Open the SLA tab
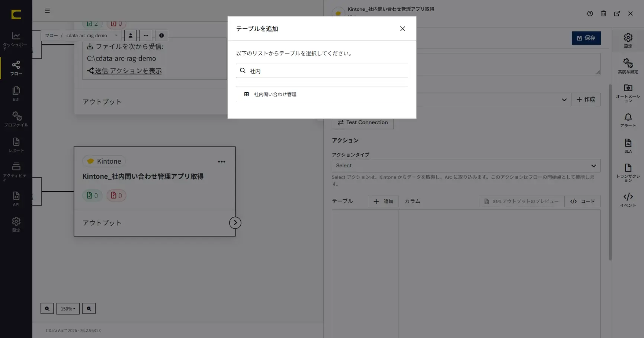Viewport: 644px width, 338px height. [628, 146]
